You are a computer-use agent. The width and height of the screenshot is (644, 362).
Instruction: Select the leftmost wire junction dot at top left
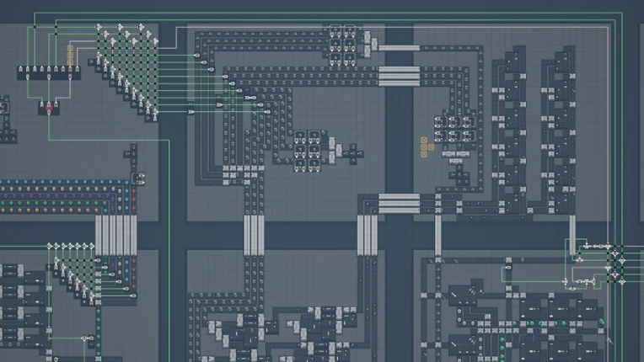coord(35,27)
